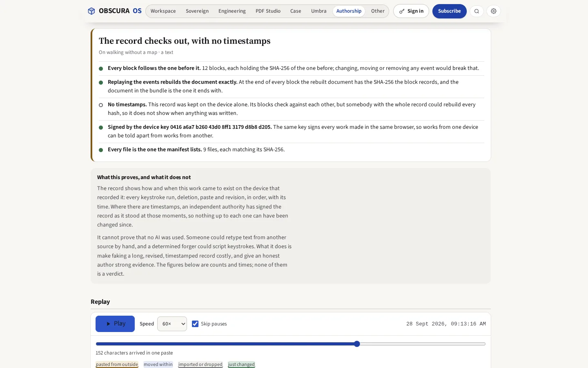Screen dimensions: 588x368
Task: Click the text '9 files, each matching its SHA-256.'
Action: 244,150
